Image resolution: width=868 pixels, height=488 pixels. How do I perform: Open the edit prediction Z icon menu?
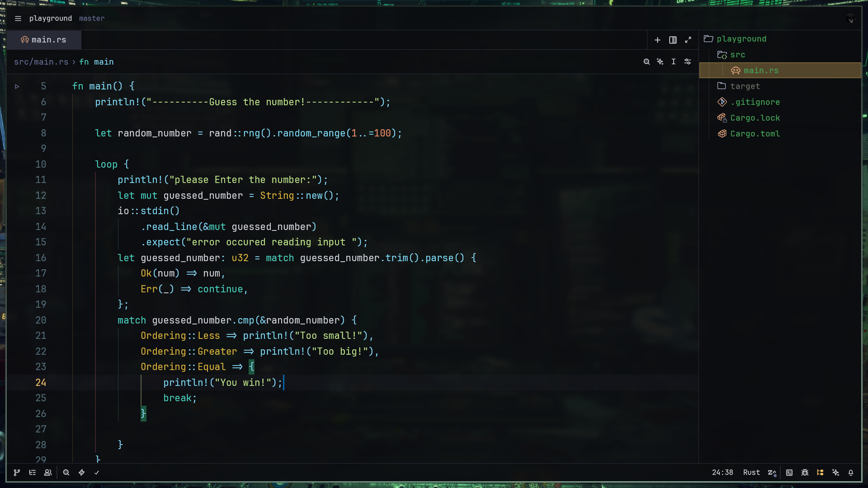click(x=772, y=473)
